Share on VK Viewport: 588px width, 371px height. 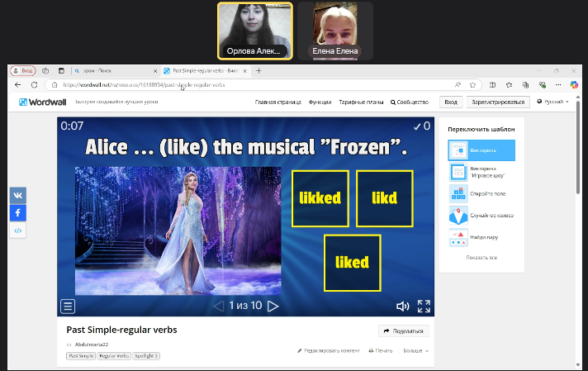[18, 196]
